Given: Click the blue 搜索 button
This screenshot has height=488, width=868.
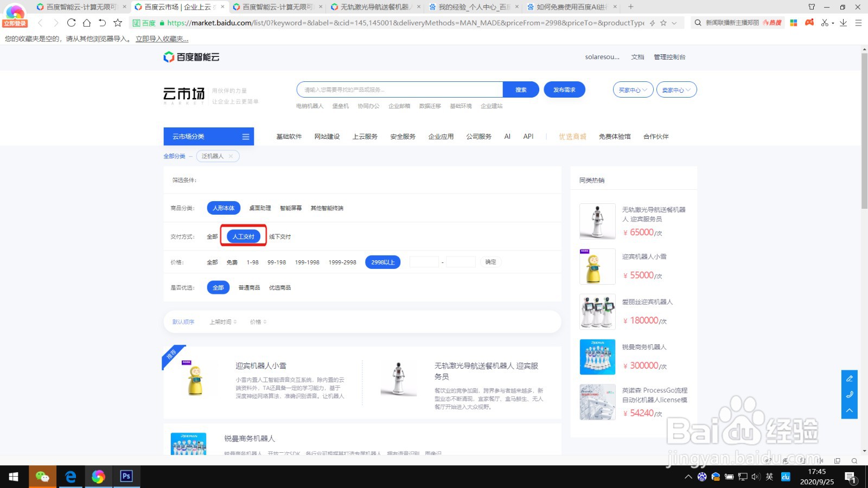Looking at the screenshot, I should coord(521,90).
